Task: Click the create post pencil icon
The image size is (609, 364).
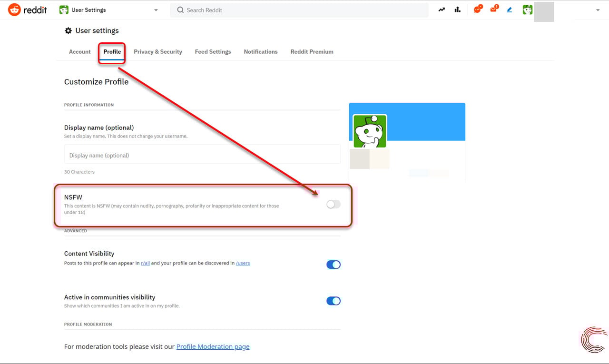Action: click(510, 10)
